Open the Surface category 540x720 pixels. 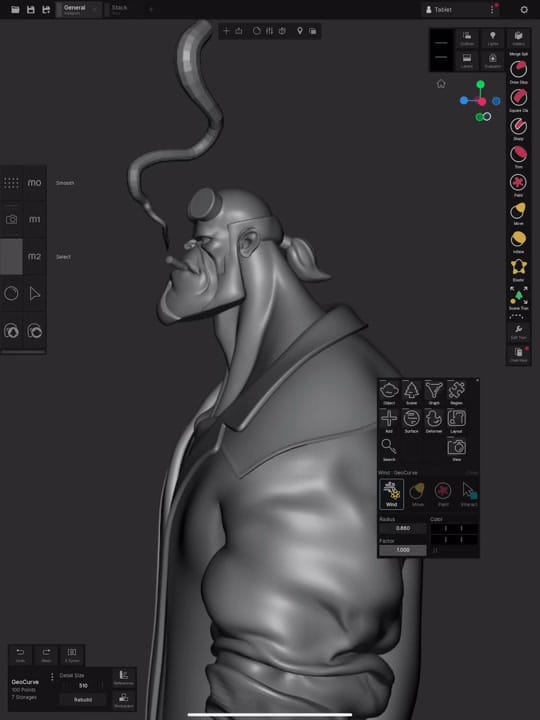point(411,421)
